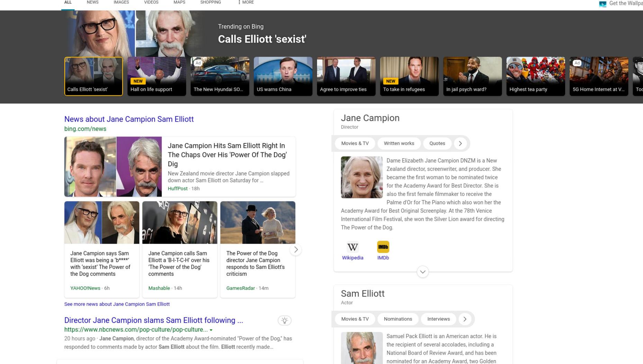
Task: Click the Movies & TV chip for Jane Campion
Action: coord(355,143)
